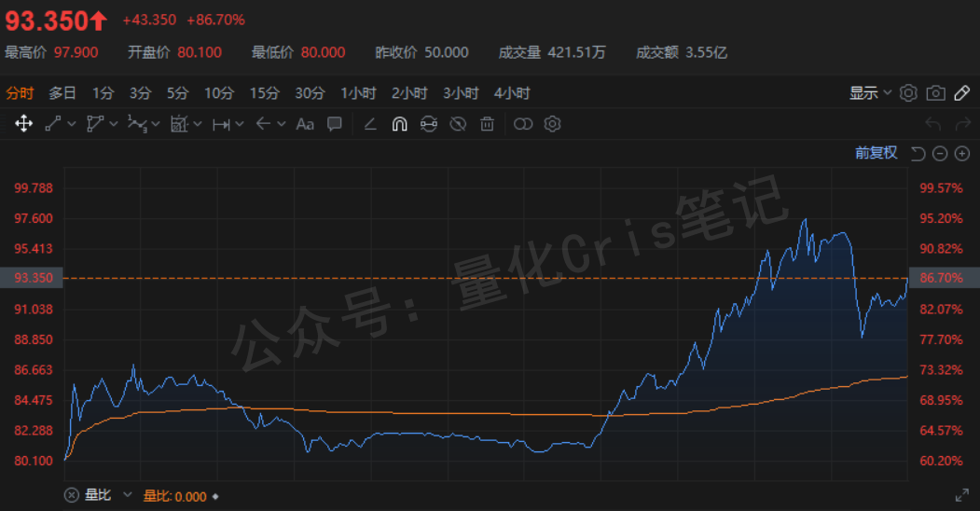The image size is (980, 511).
Task: Click the 93.350 current price axis label
Action: coord(32,278)
